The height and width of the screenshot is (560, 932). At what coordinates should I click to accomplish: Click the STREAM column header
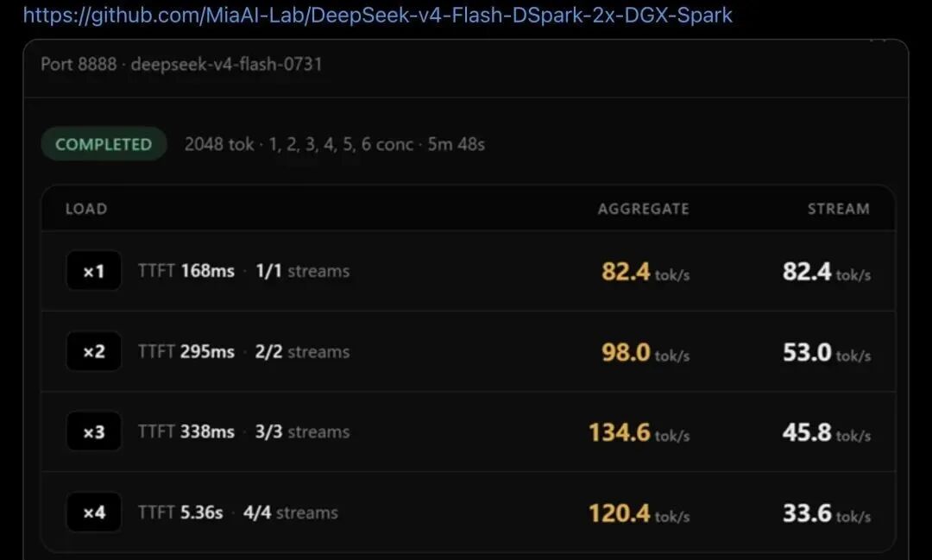pyautogui.click(x=839, y=209)
